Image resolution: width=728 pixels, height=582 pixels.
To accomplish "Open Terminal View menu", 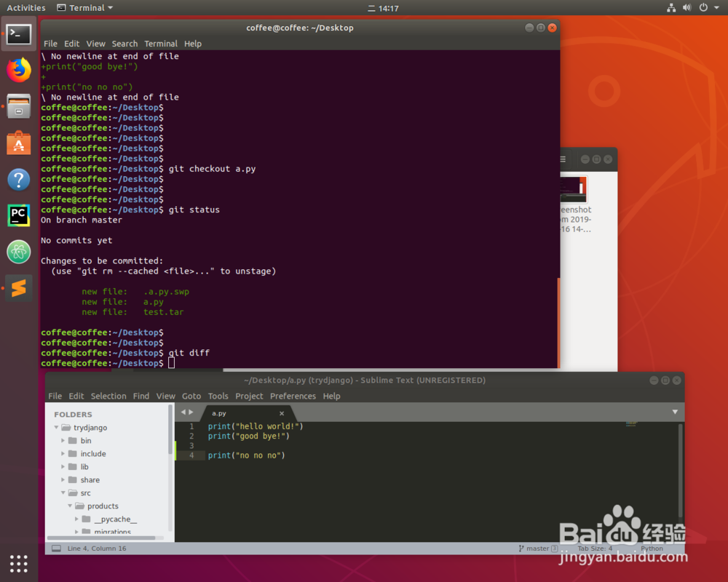I will (95, 44).
